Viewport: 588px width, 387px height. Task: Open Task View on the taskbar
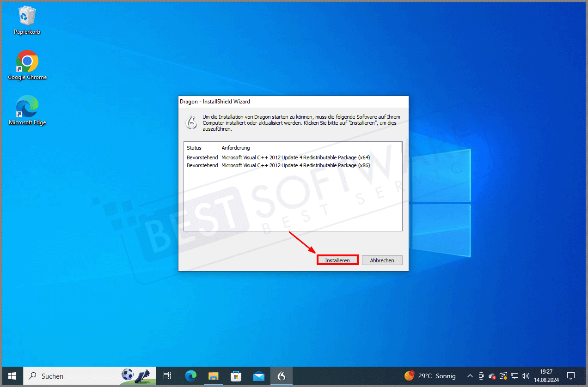pos(167,376)
